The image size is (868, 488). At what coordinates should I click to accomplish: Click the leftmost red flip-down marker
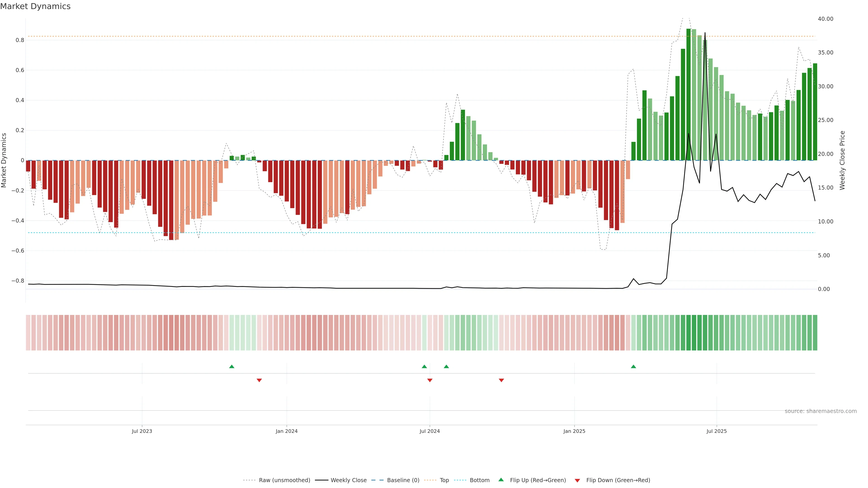259,380
